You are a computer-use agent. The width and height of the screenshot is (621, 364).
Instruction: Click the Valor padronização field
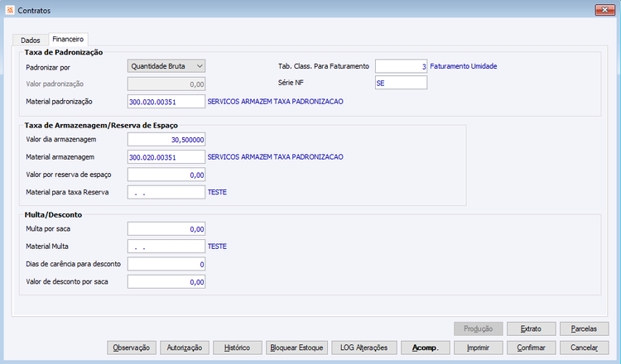coord(166,84)
